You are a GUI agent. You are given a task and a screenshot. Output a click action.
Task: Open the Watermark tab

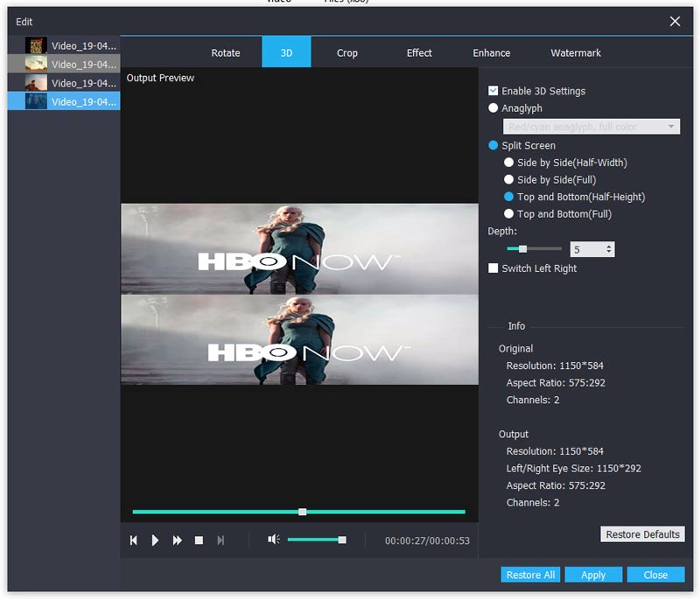[x=575, y=52]
